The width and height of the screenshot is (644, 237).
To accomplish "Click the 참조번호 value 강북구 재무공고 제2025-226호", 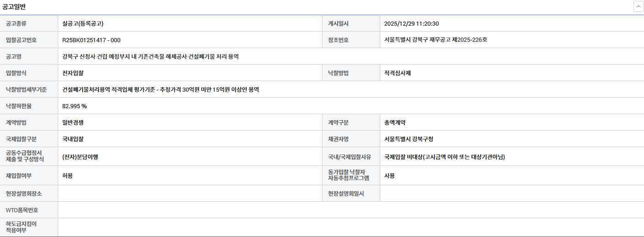I will [x=435, y=40].
